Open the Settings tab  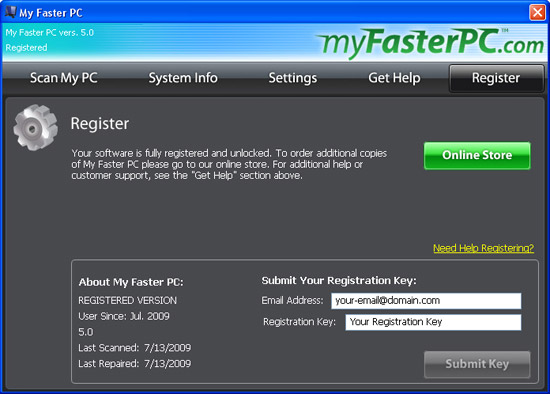(293, 78)
